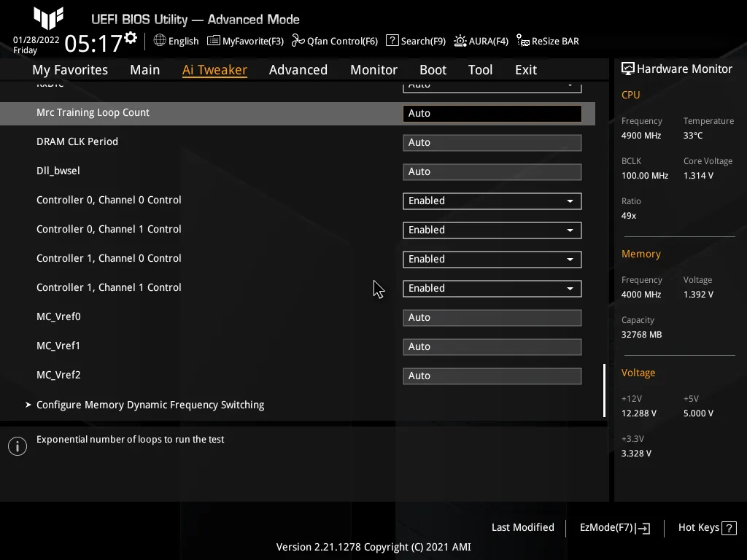Screen dimensions: 747x560
Task: Open MyFavorite(F3) menu
Action: 245,41
